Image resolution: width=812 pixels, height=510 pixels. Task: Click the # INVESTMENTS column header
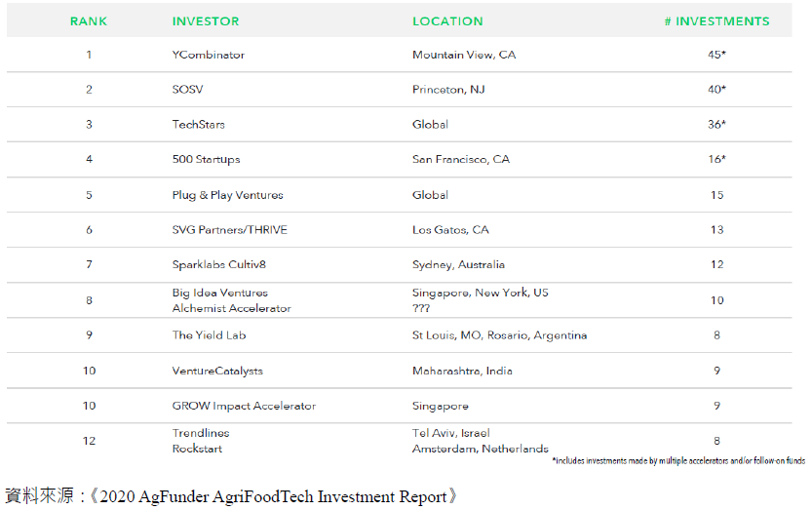[x=717, y=21]
